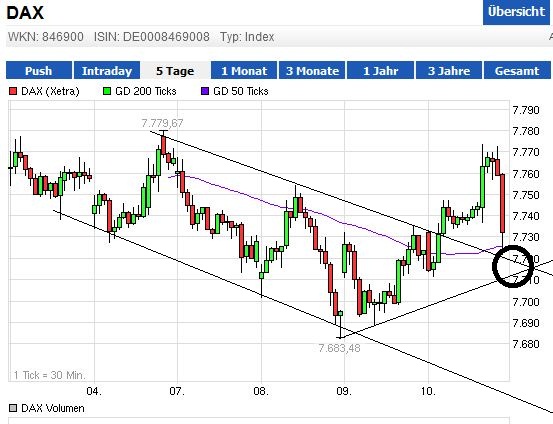The image size is (553, 424).
Task: Click the DAX (Xetra) legend label
Action: pyautogui.click(x=50, y=91)
